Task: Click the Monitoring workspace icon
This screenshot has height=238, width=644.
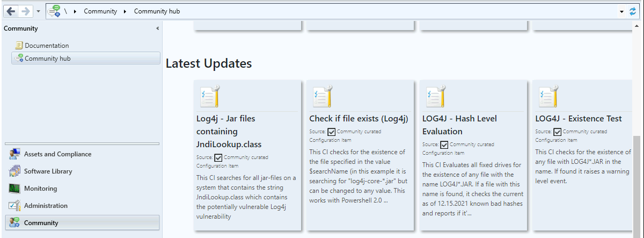Action: point(14,189)
